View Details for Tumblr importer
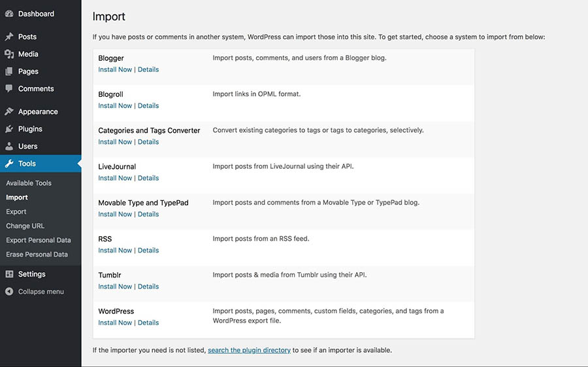 pyautogui.click(x=148, y=287)
